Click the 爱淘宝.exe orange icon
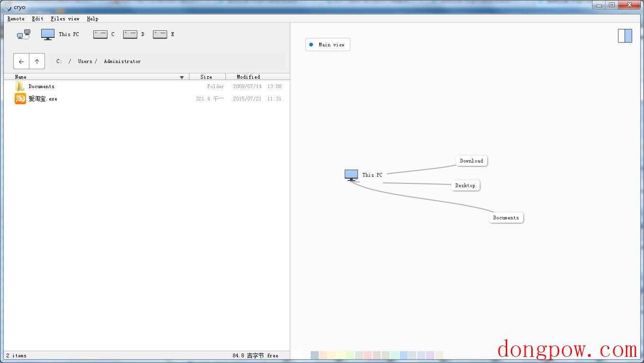The width and height of the screenshot is (644, 363). (20, 99)
